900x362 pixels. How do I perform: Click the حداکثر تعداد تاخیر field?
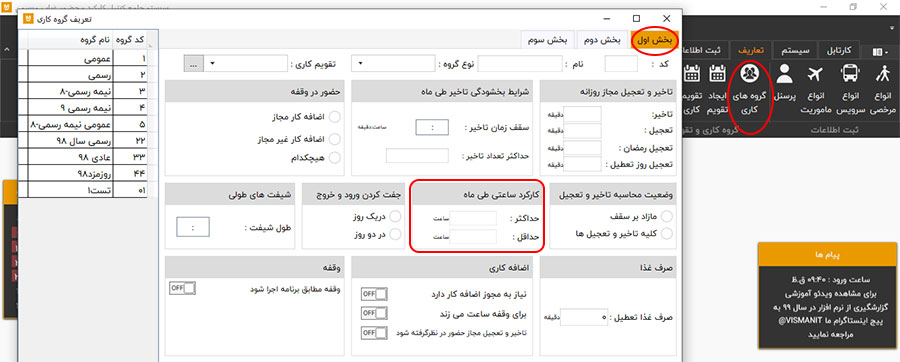coord(417,155)
